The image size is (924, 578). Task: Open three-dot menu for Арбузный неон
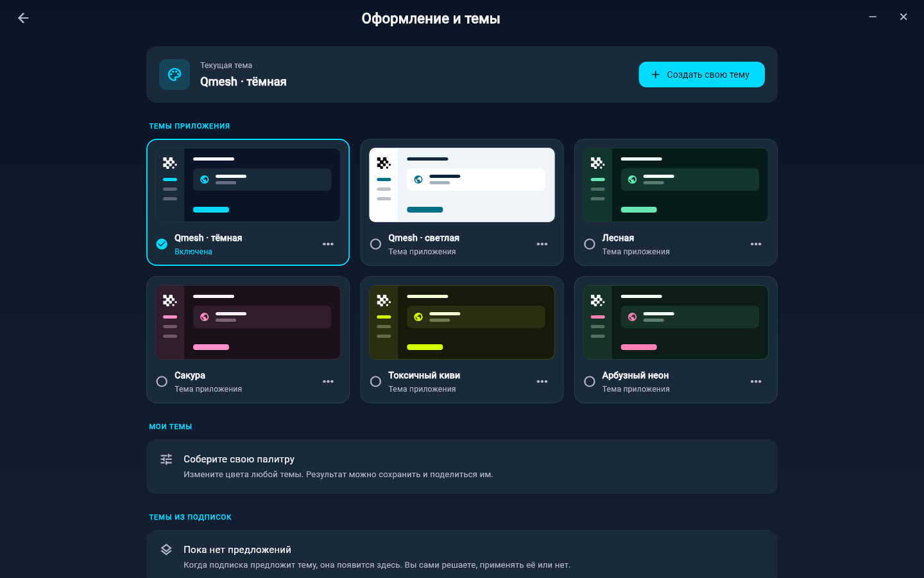tap(756, 381)
